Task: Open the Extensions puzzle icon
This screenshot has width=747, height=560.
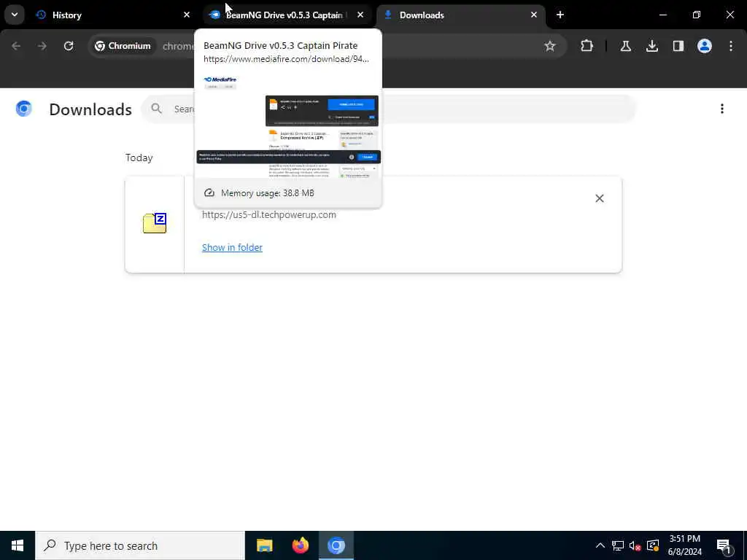Action: click(x=587, y=46)
